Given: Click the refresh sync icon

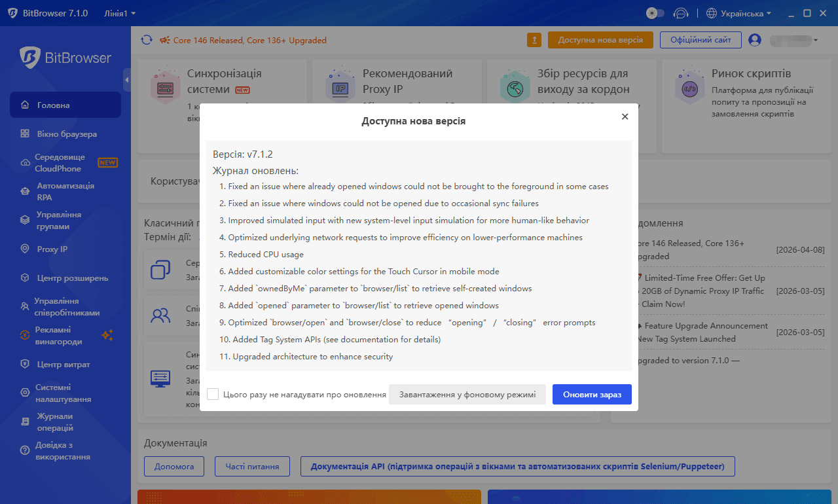Looking at the screenshot, I should click(147, 40).
